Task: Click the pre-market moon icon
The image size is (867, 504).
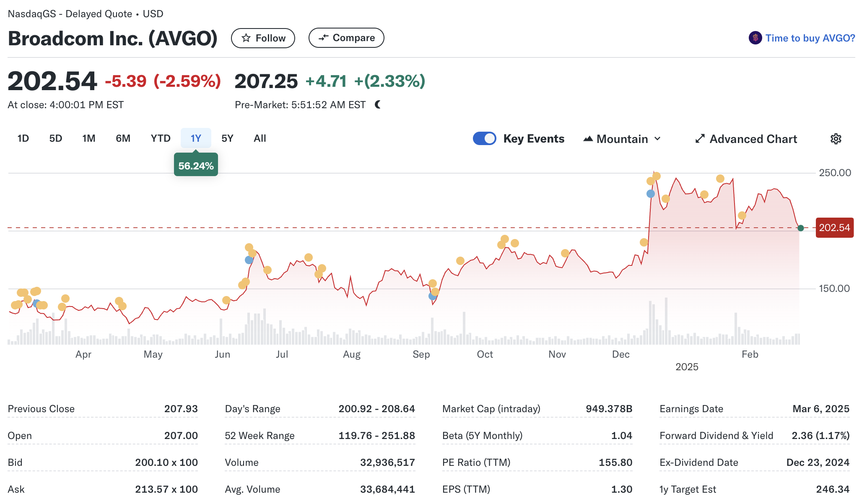Action: point(378,104)
